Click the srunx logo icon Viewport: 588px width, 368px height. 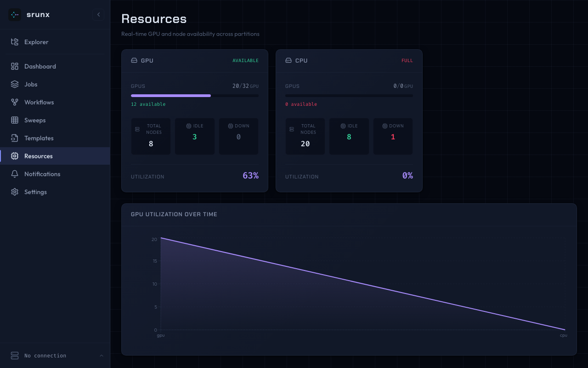click(x=15, y=15)
